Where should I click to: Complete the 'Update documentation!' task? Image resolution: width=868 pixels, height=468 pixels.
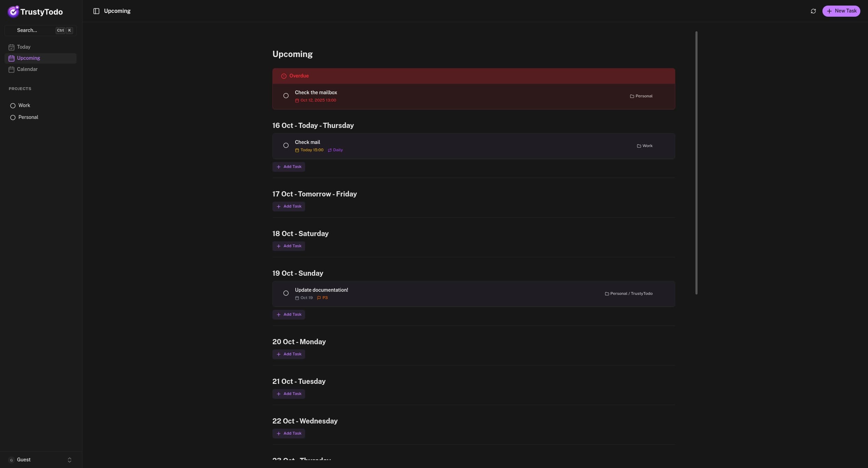pos(286,293)
